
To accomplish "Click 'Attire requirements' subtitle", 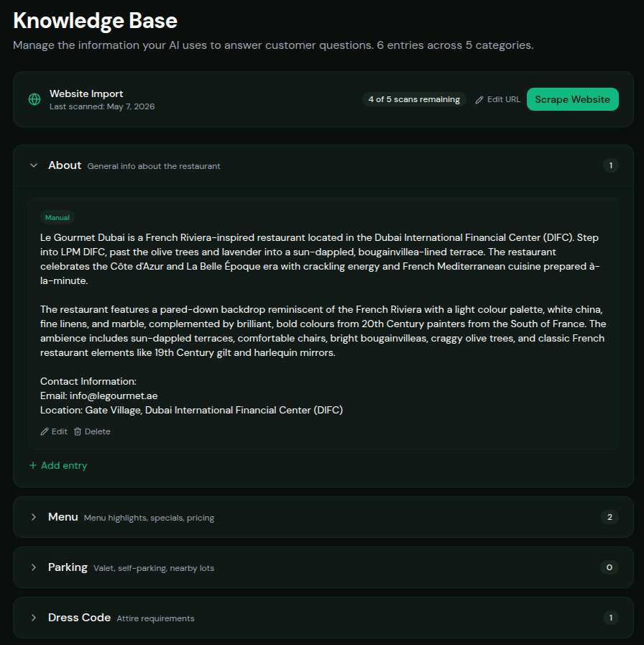I will coord(155,618).
